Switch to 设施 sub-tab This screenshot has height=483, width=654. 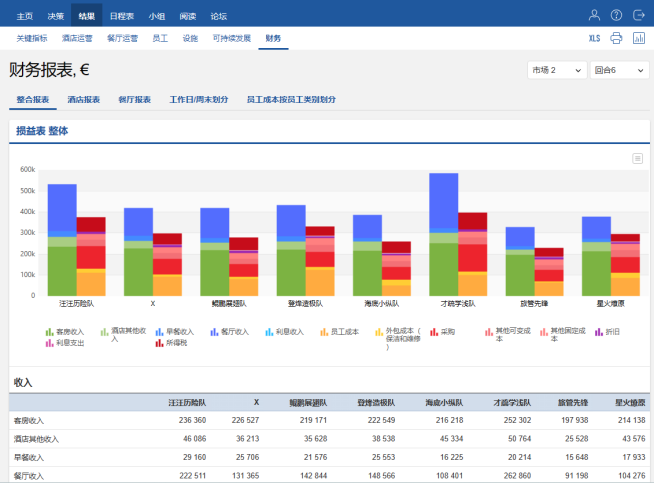(190, 38)
